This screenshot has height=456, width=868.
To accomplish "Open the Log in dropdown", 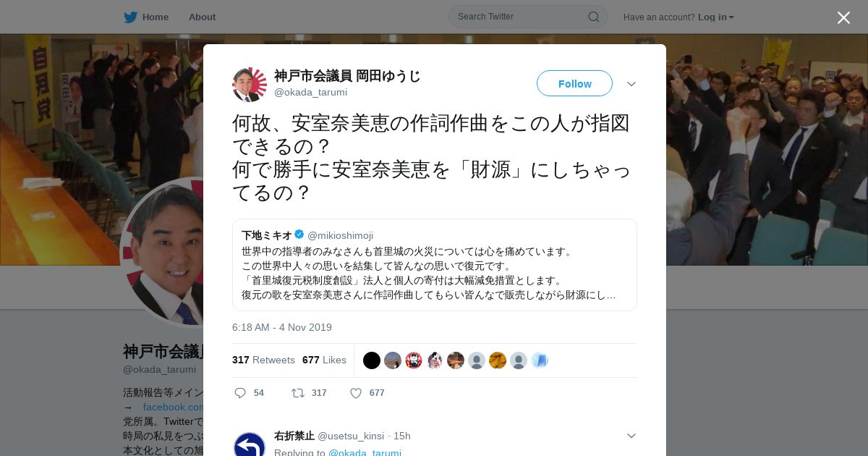I will click(716, 17).
